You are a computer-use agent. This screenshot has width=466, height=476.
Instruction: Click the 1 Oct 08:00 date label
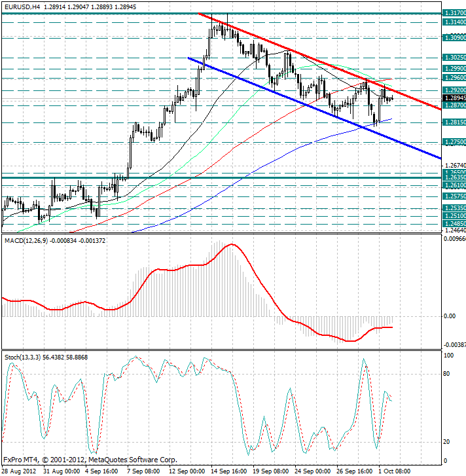394,471
